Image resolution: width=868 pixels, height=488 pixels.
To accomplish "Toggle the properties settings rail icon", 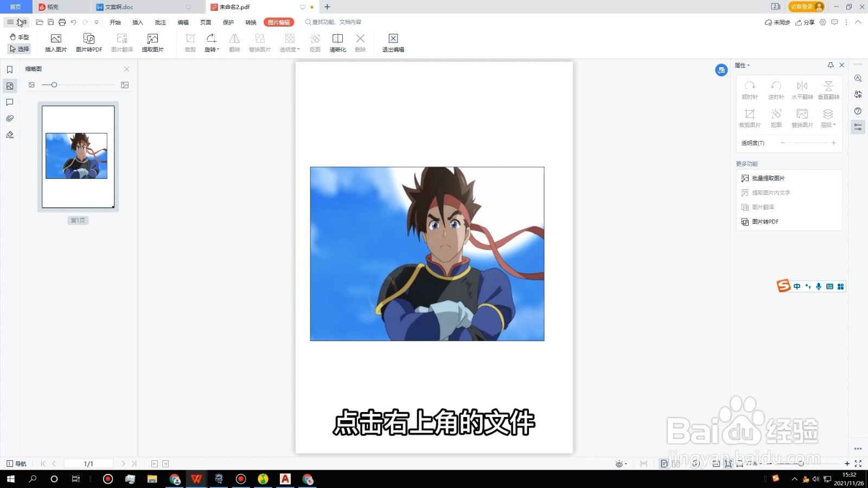I will click(858, 127).
